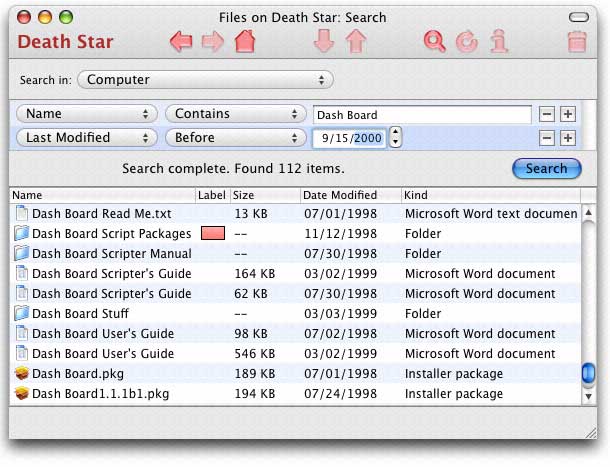Remove the Last Modified row with minus

(x=547, y=138)
